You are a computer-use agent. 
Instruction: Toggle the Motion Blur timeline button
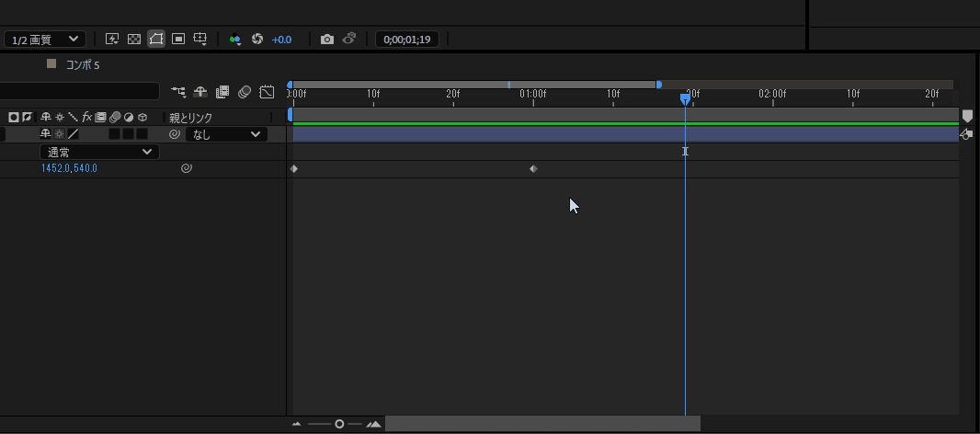point(245,92)
